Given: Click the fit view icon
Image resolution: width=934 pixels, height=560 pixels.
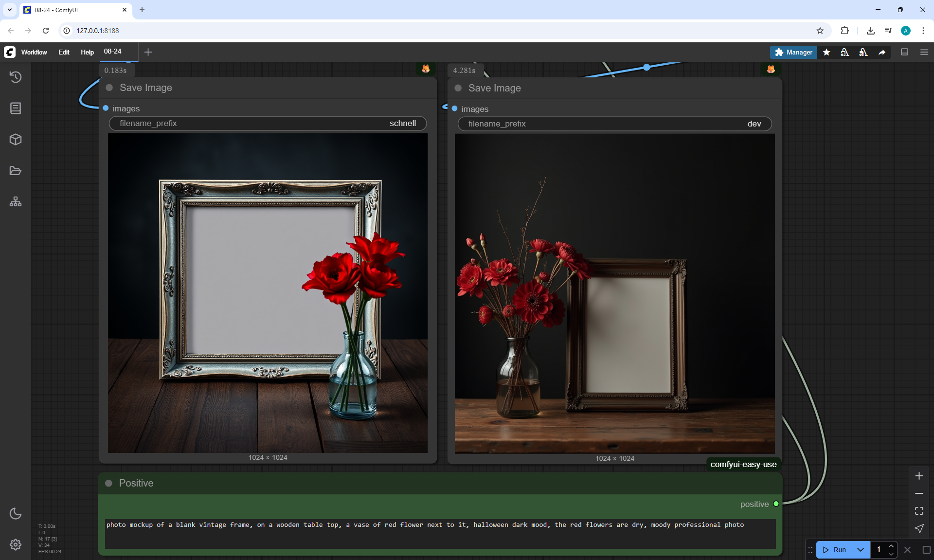Looking at the screenshot, I should [x=919, y=511].
